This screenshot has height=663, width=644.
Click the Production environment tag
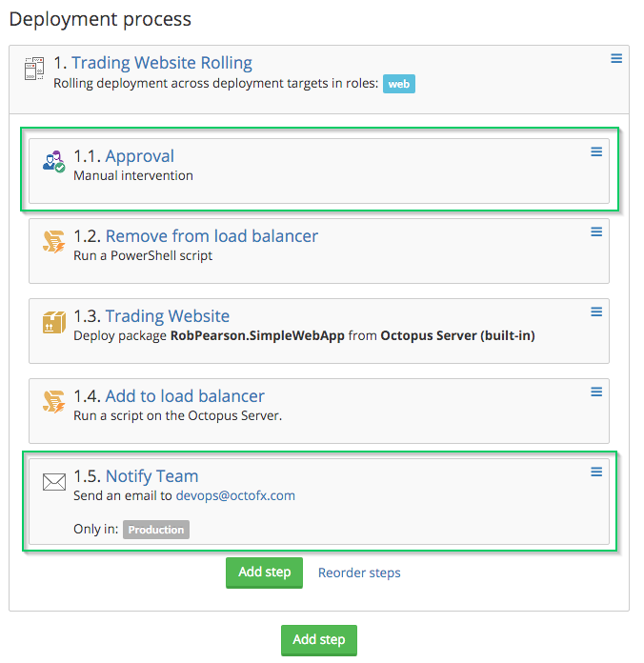(156, 530)
